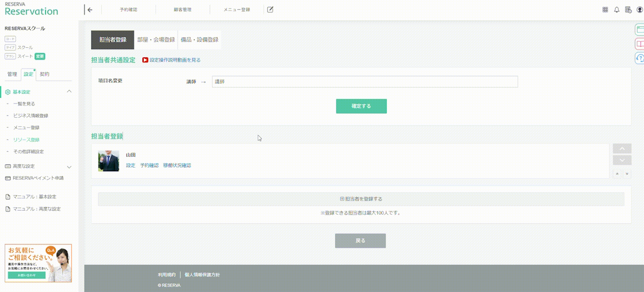Viewport: 644px width, 292px height.
Task: Open 個人情報保護方針 footer link
Action: 202,275
